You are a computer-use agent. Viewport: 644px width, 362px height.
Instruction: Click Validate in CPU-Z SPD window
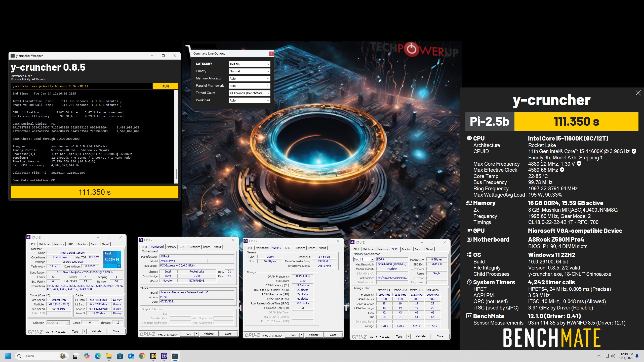tap(421, 336)
